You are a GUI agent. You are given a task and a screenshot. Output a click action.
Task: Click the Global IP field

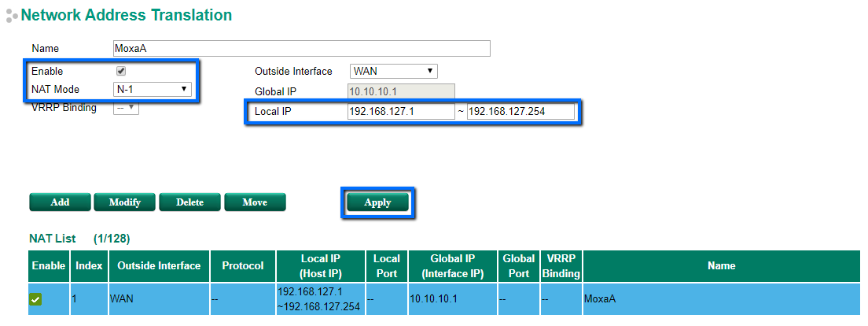pyautogui.click(x=401, y=92)
